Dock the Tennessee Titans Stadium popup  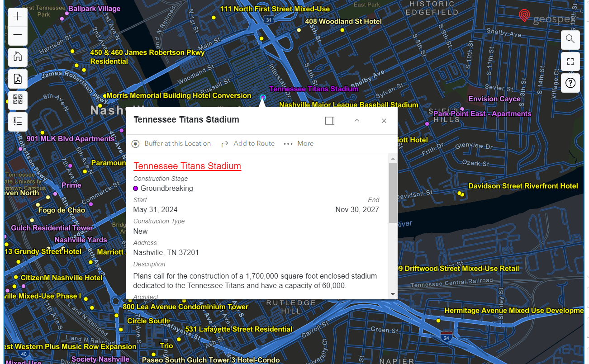pyautogui.click(x=330, y=121)
